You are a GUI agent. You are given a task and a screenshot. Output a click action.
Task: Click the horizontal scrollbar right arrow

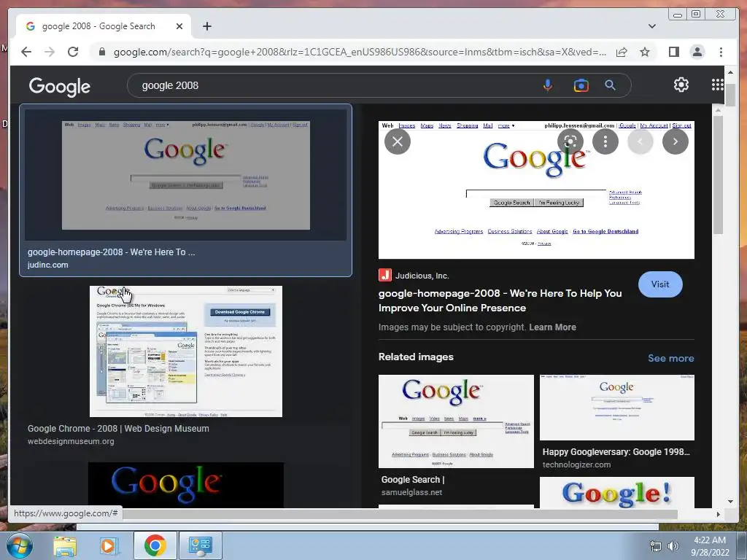click(x=718, y=514)
